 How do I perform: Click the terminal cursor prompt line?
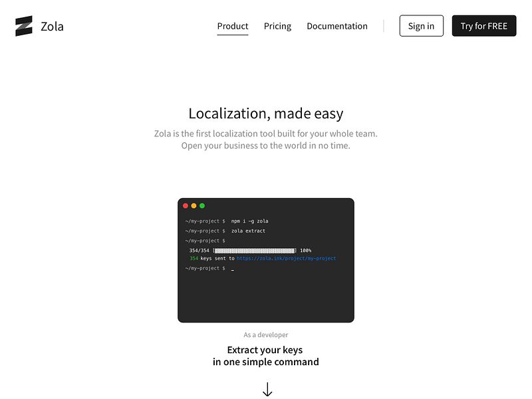click(x=209, y=268)
